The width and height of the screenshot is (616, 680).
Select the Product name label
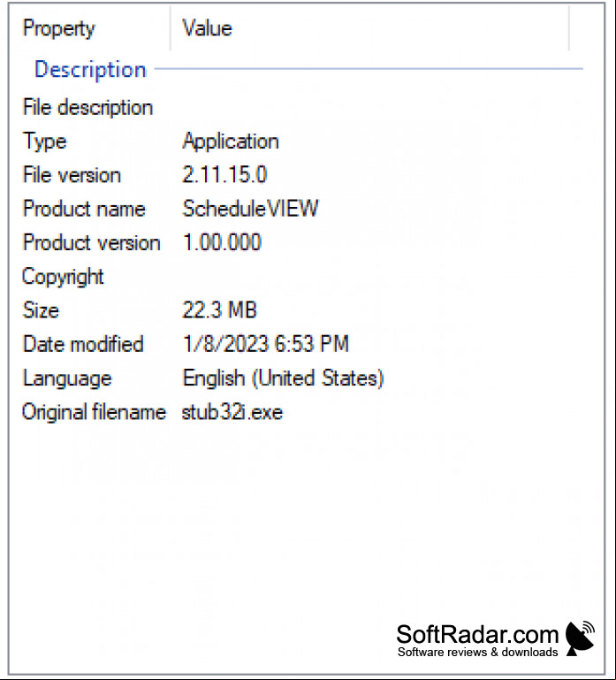click(84, 209)
